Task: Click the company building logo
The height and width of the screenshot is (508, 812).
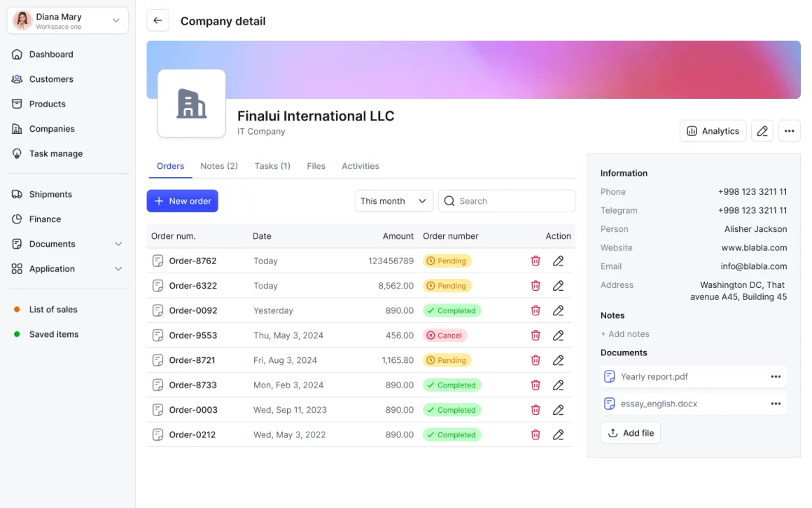Action: [192, 104]
